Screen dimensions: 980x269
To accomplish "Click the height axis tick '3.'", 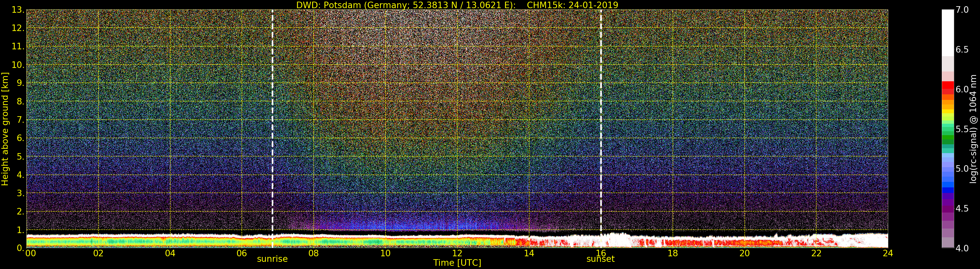I will [20, 193].
